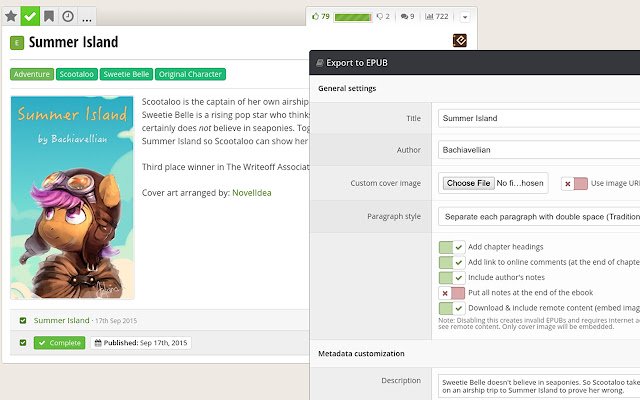Click the Adventure tag
The height and width of the screenshot is (400, 640).
pos(32,74)
